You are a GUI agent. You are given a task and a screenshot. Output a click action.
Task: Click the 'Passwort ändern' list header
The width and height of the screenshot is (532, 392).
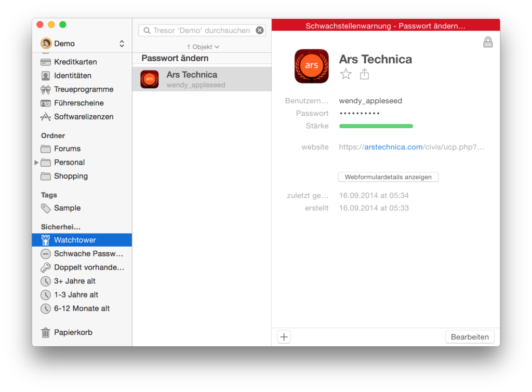pos(175,58)
